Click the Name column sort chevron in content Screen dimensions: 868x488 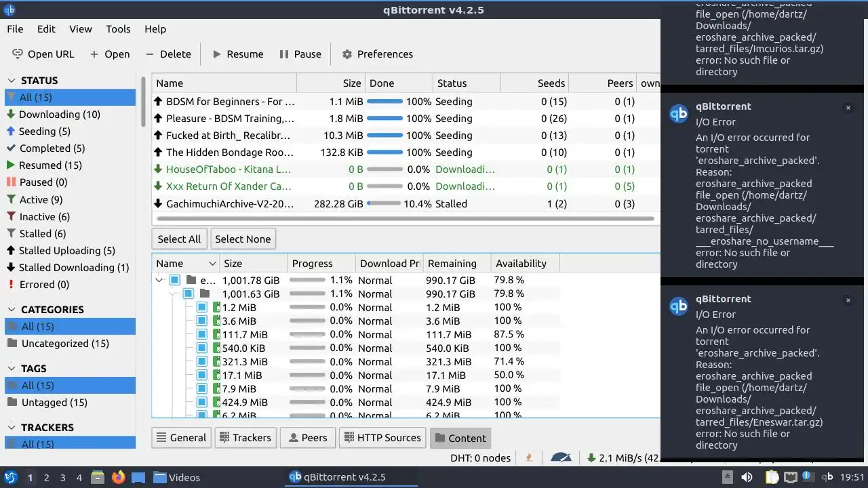tap(212, 264)
